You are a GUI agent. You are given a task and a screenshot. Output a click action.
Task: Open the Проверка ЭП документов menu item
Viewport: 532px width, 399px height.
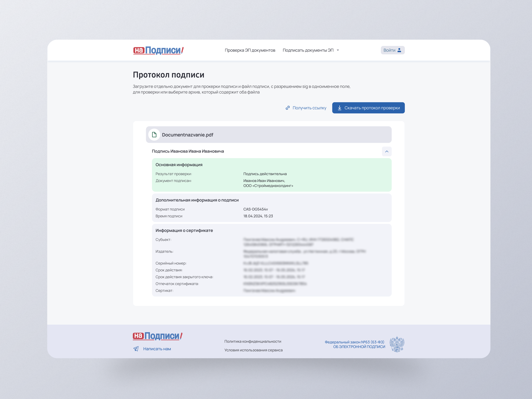[250, 50]
